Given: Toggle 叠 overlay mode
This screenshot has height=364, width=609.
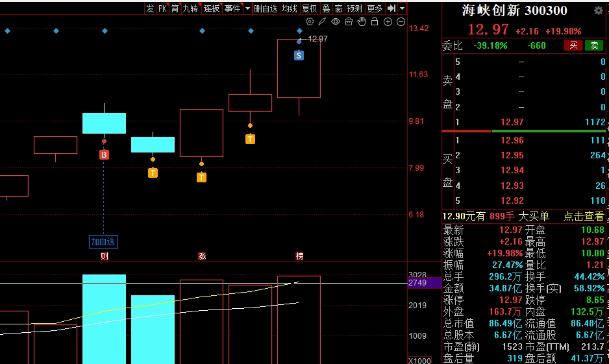Looking at the screenshot, I should point(326,8).
